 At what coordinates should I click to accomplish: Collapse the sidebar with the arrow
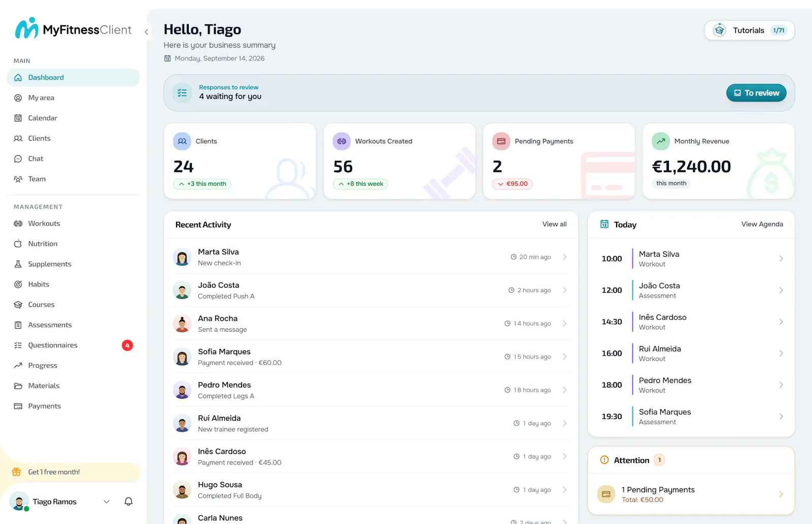[146, 32]
